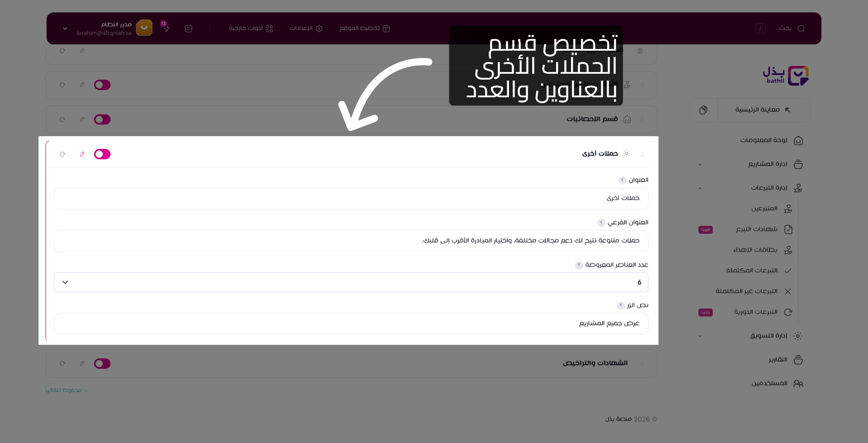
Task: Click the slash shortcut key badge in search
Action: (760, 29)
